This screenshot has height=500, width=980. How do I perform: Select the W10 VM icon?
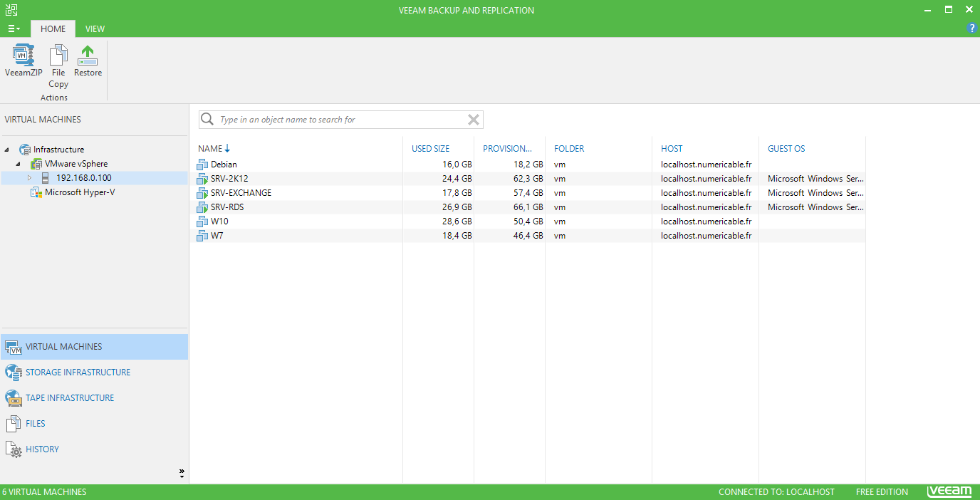pos(203,222)
